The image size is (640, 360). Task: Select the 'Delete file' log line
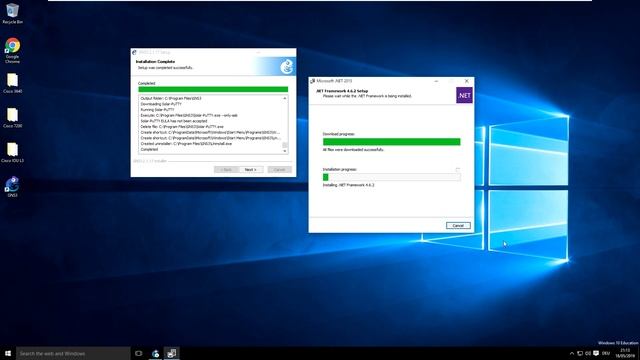point(182,127)
